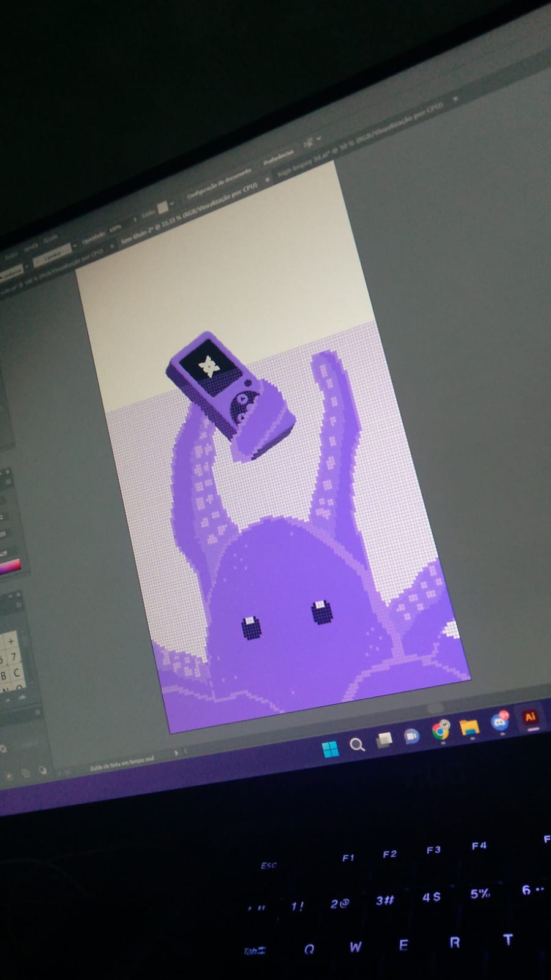Open Task View from the taskbar
551x980 pixels.
[384, 740]
